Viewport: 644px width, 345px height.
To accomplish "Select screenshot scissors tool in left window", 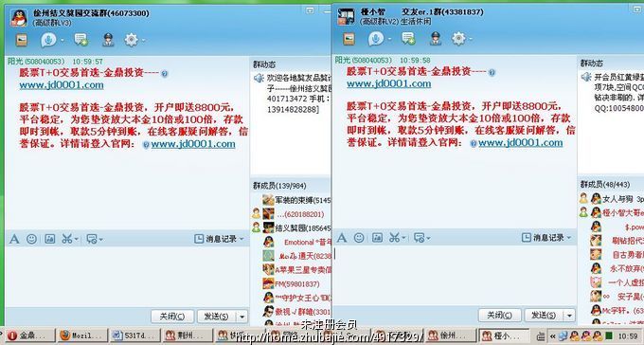I will click(x=67, y=239).
